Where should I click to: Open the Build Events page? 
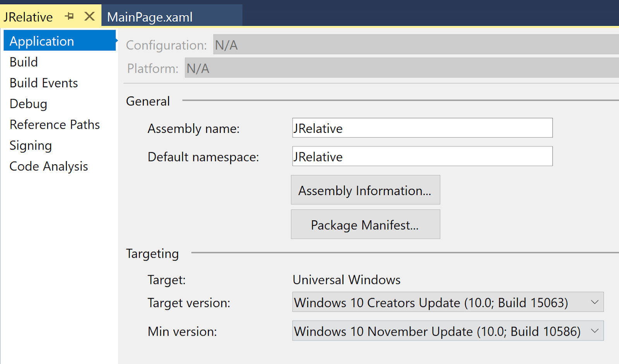(44, 83)
